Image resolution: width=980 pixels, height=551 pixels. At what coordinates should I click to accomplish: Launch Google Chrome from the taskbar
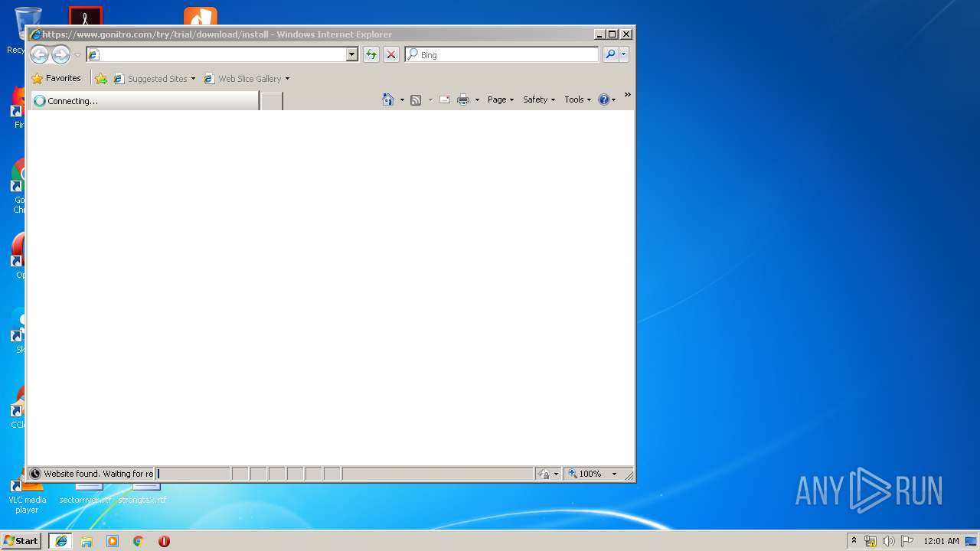tap(139, 541)
